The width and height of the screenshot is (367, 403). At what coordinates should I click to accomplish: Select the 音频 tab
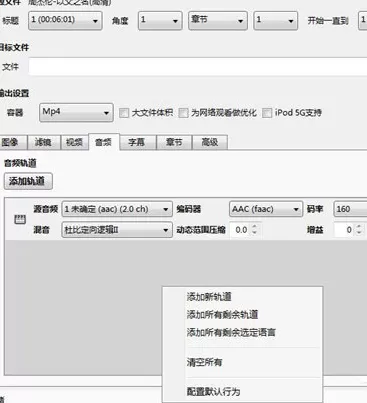104,142
